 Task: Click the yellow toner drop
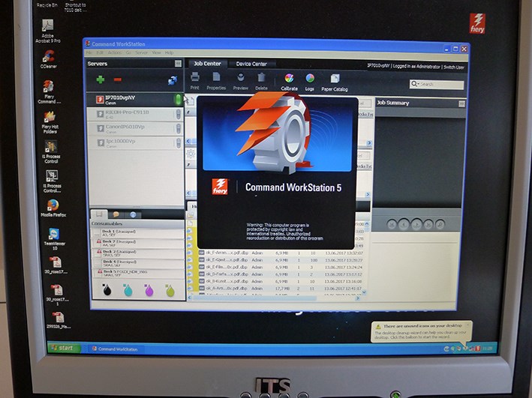point(170,291)
